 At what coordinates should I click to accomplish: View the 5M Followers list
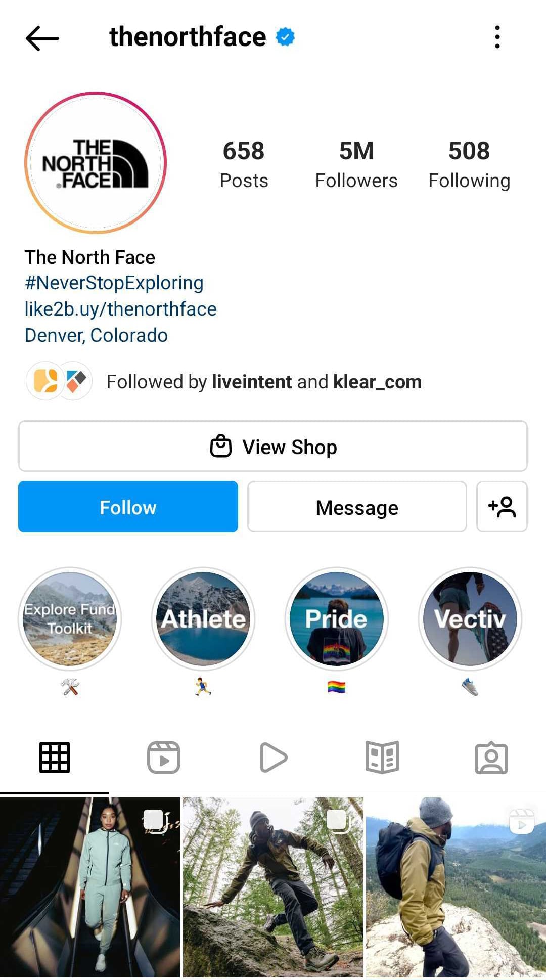tap(356, 165)
